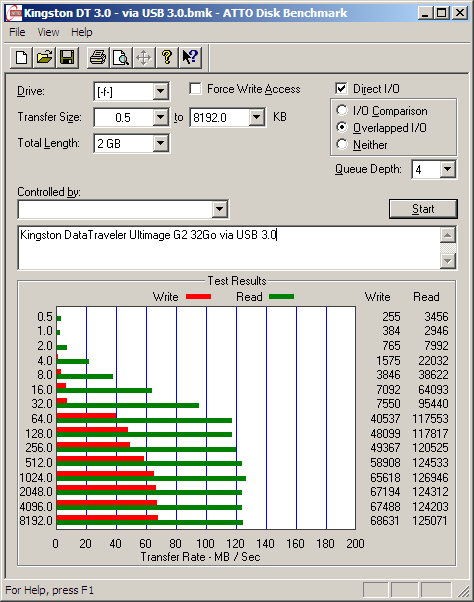
Task: Click the Read column header
Action: (x=426, y=297)
